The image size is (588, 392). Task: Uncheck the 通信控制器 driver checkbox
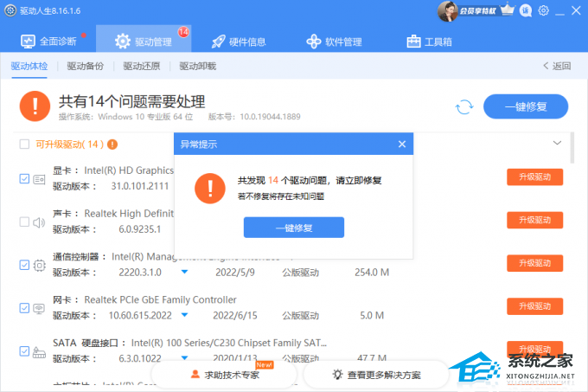[x=24, y=265]
